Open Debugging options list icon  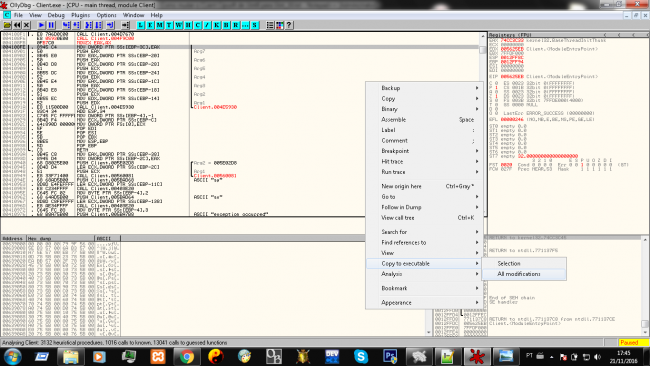tap(270, 25)
